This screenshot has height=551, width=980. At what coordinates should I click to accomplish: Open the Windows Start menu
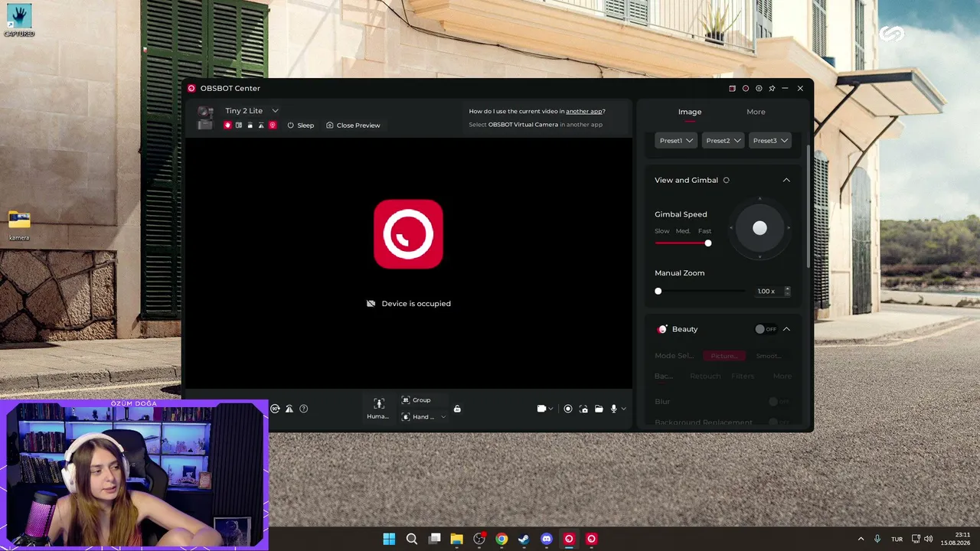tap(389, 539)
